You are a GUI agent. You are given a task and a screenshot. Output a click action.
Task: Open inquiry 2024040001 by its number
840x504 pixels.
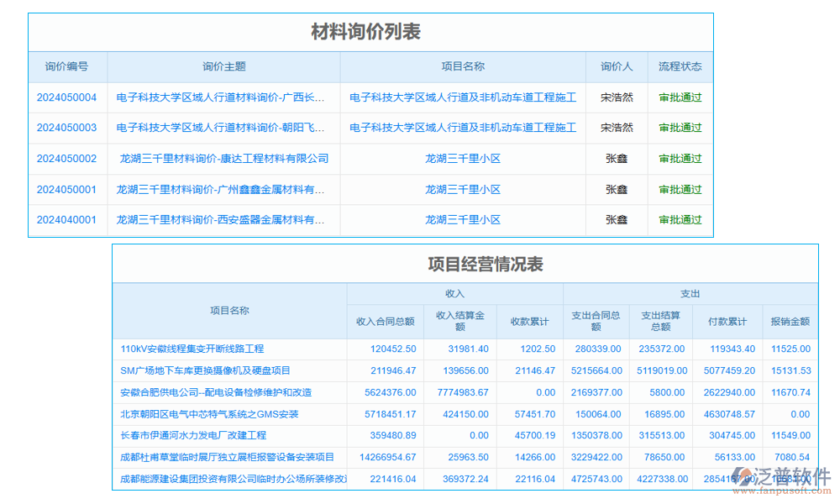coord(66,220)
